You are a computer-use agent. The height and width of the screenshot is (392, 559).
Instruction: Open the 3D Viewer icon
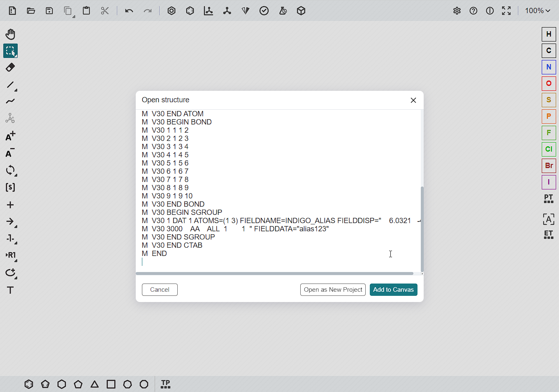[x=301, y=11]
